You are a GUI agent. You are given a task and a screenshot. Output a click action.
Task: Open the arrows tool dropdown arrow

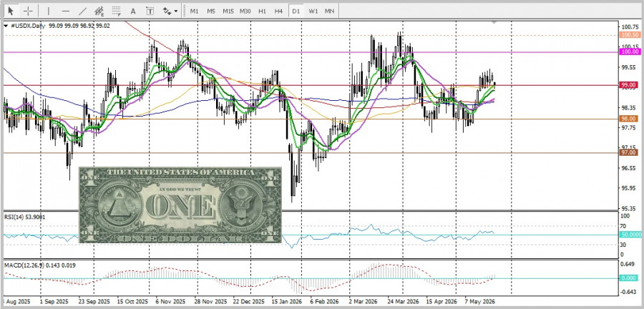(x=176, y=11)
